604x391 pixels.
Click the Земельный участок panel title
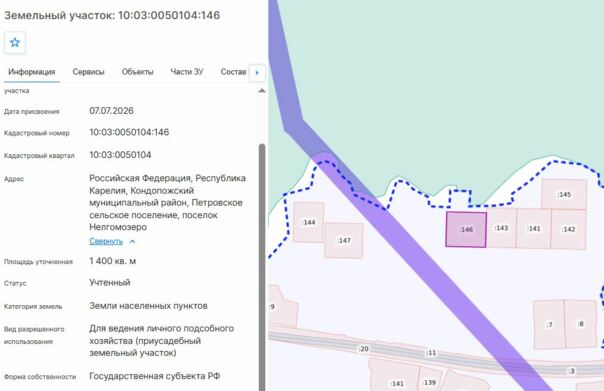coord(112,15)
